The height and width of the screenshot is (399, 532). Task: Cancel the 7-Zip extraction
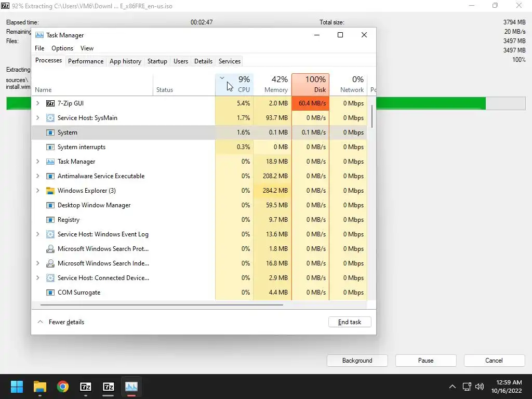click(494, 361)
